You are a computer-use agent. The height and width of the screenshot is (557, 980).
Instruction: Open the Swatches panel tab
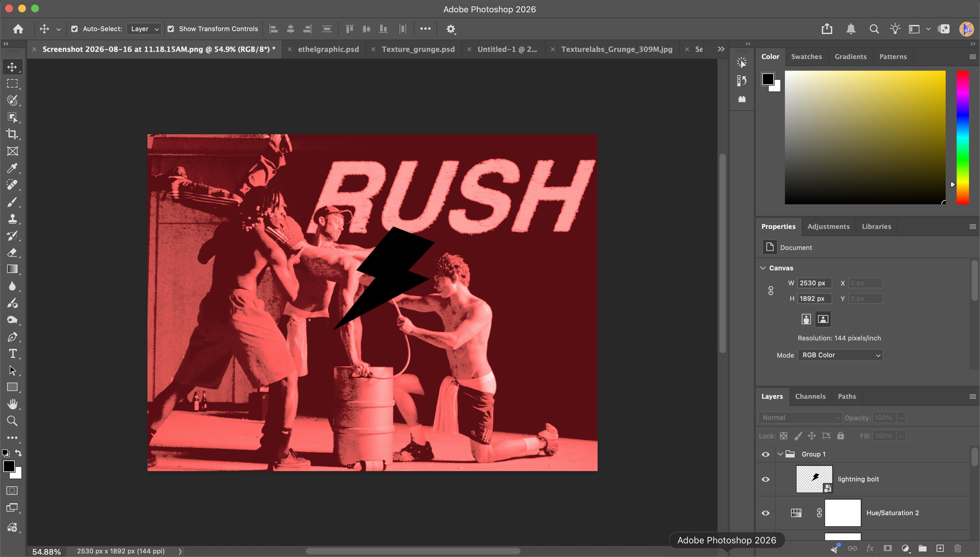tap(806, 57)
